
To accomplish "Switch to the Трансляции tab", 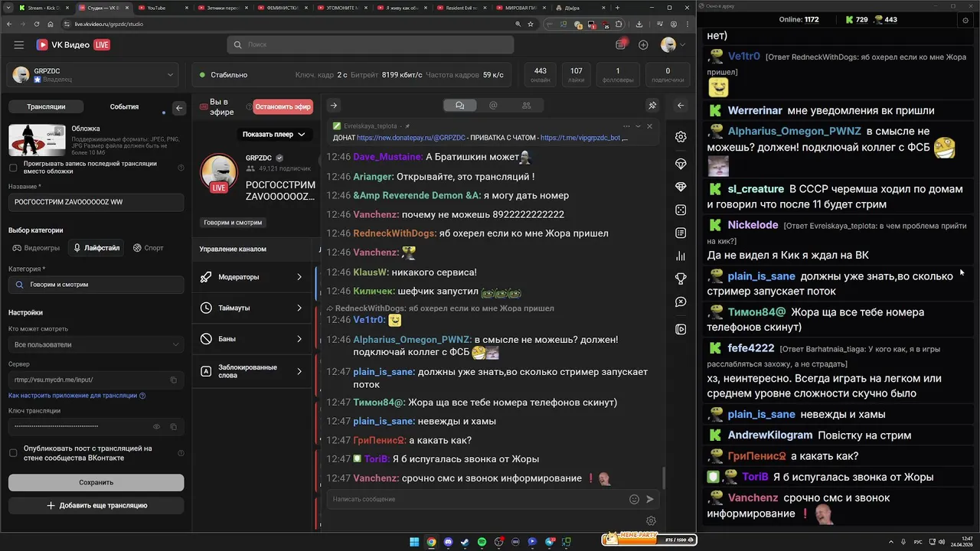I will 46,107.
